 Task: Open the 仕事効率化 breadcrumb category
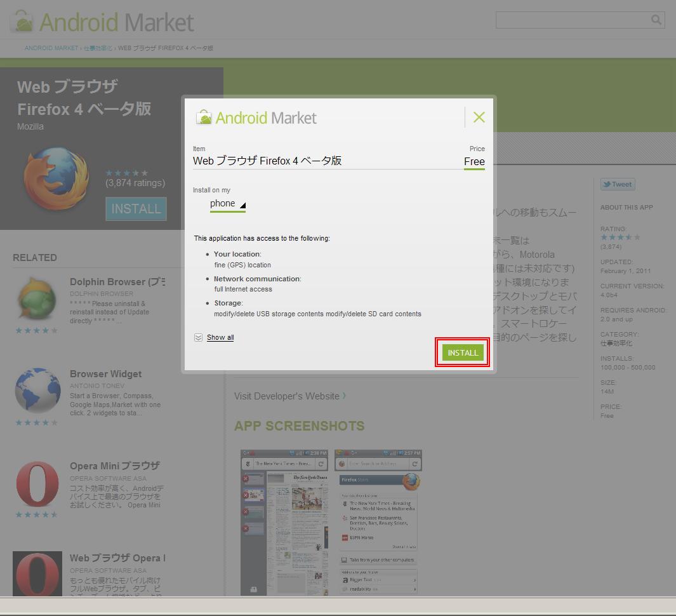point(98,48)
